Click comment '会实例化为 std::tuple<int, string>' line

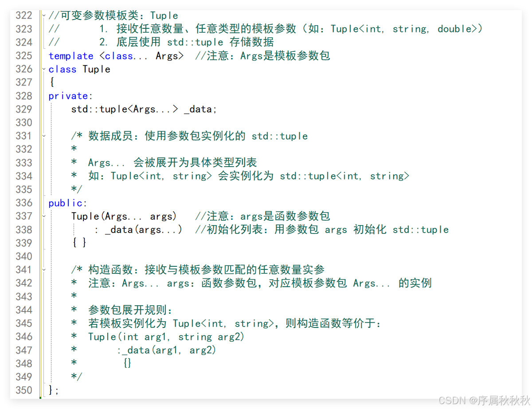(x=249, y=176)
